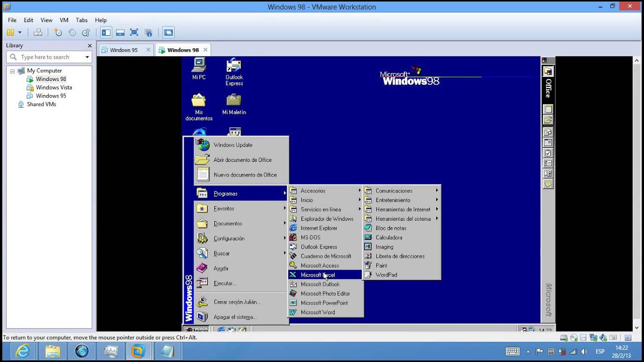Click Ejecutar... in the Start menu
The height and width of the screenshot is (362, 644).
242,284
